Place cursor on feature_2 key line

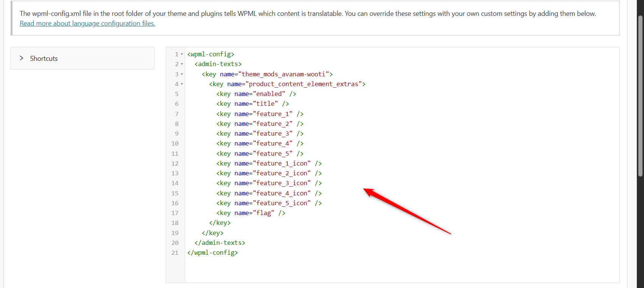click(x=260, y=124)
